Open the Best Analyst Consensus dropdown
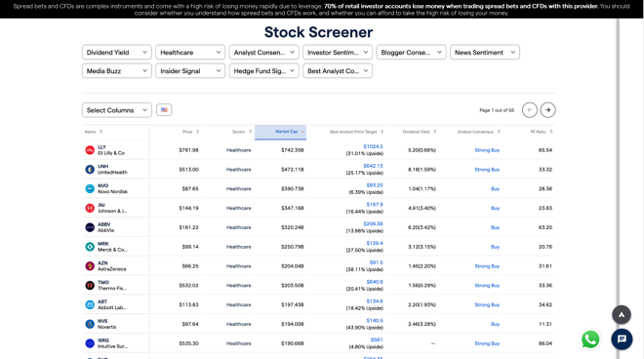The image size is (644, 359). coord(338,70)
